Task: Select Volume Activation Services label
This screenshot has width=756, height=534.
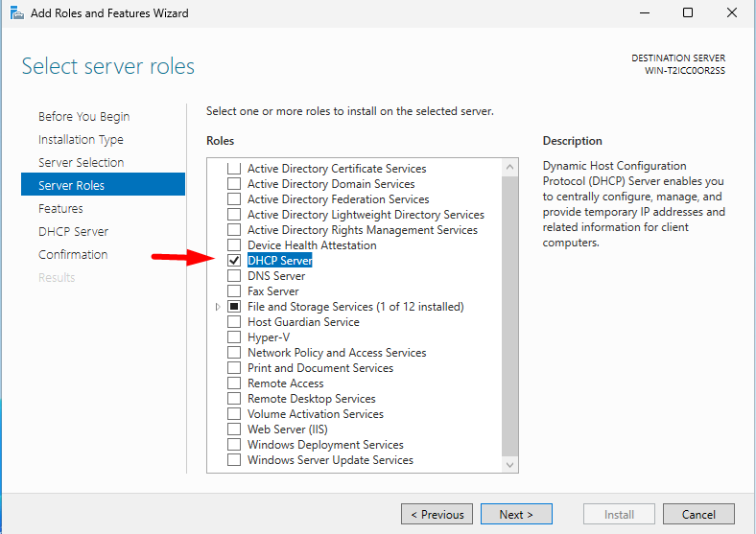Action: click(x=316, y=414)
